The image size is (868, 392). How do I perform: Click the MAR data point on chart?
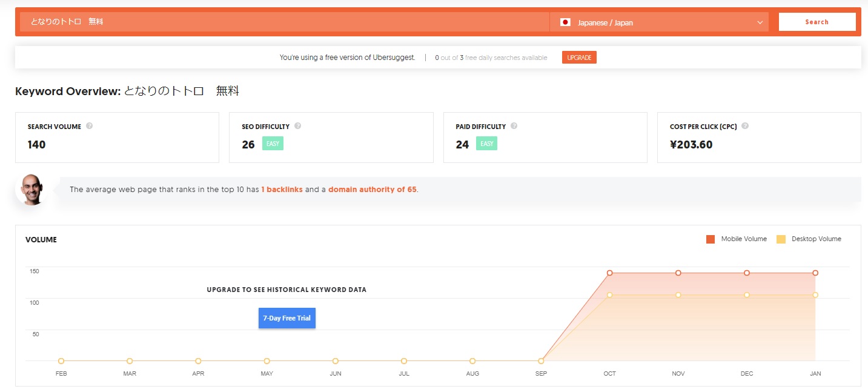coord(130,361)
